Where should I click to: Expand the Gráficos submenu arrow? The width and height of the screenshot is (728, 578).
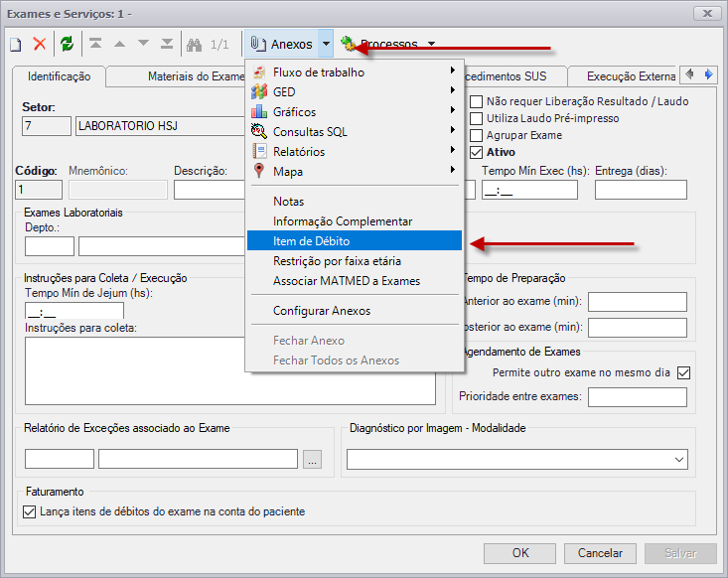pyautogui.click(x=452, y=110)
